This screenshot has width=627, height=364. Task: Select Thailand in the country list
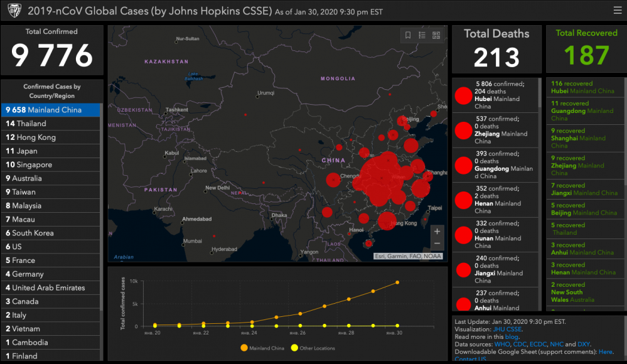[50, 124]
